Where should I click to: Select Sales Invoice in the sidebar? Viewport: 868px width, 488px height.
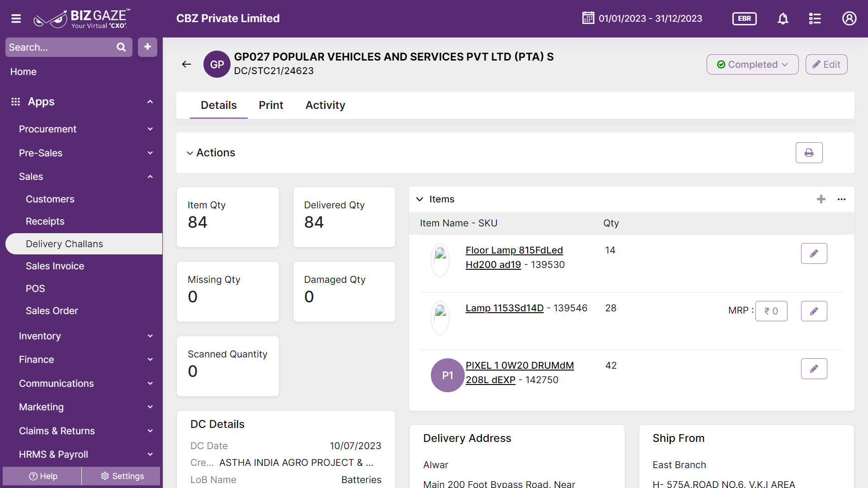coord(55,266)
